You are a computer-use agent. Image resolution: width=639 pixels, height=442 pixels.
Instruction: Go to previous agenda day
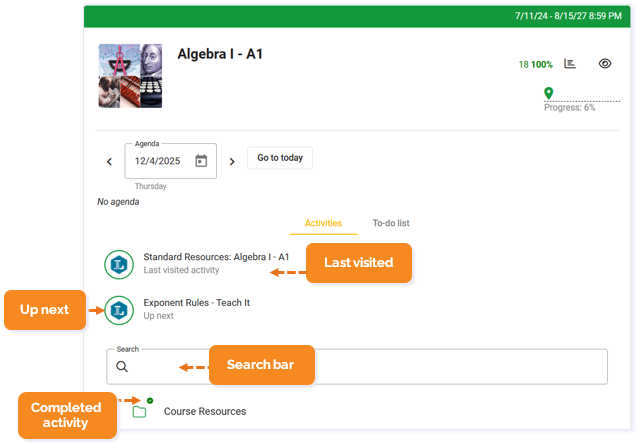click(x=110, y=161)
